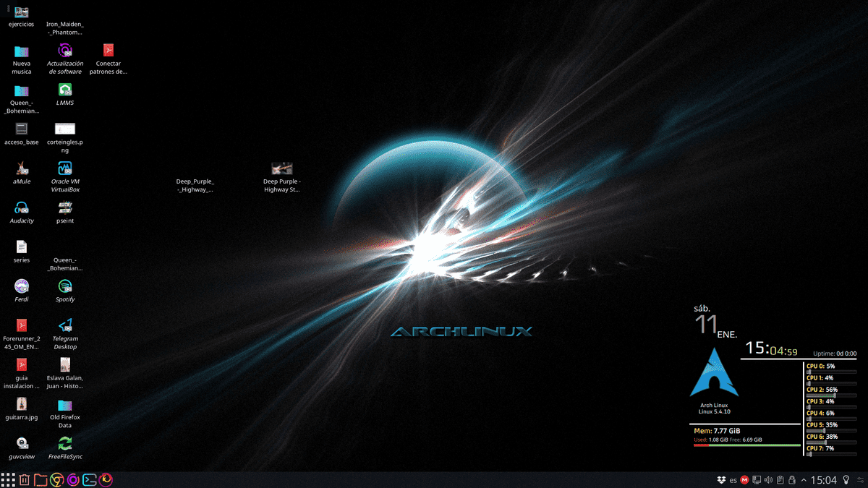Click the Iron_Maiden_-_Phantom file label

(65, 27)
